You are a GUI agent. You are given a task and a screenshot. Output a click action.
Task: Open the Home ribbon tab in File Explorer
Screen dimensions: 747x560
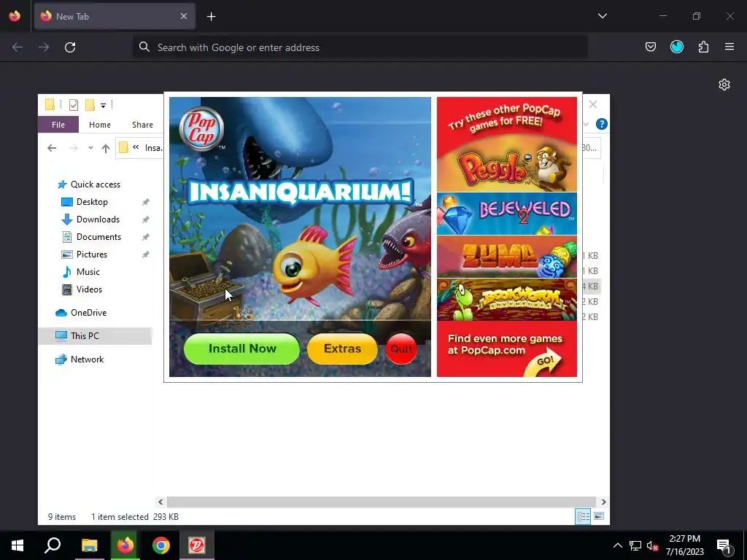tap(99, 125)
